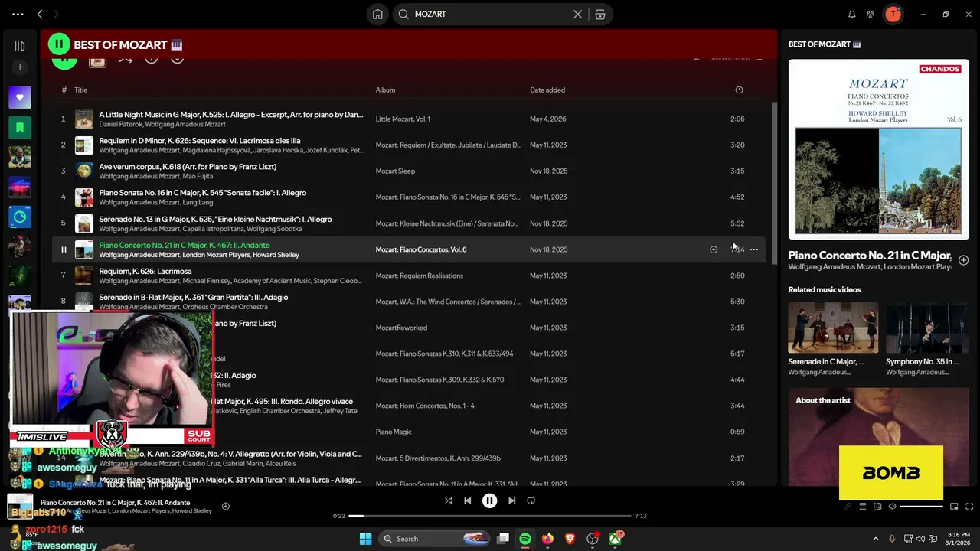Create a new playlist with plus icon

[x=20, y=67]
